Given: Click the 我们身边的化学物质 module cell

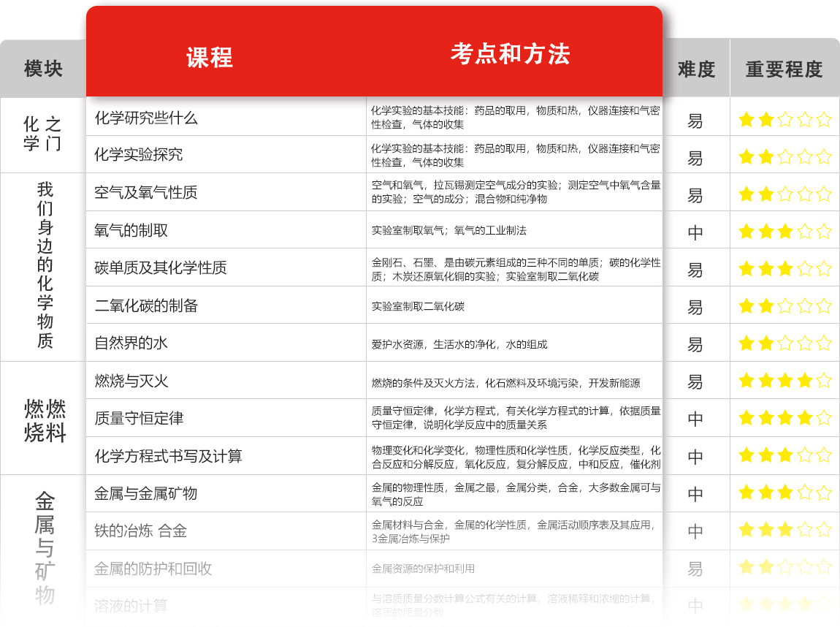Looking at the screenshot, I should point(45,265).
